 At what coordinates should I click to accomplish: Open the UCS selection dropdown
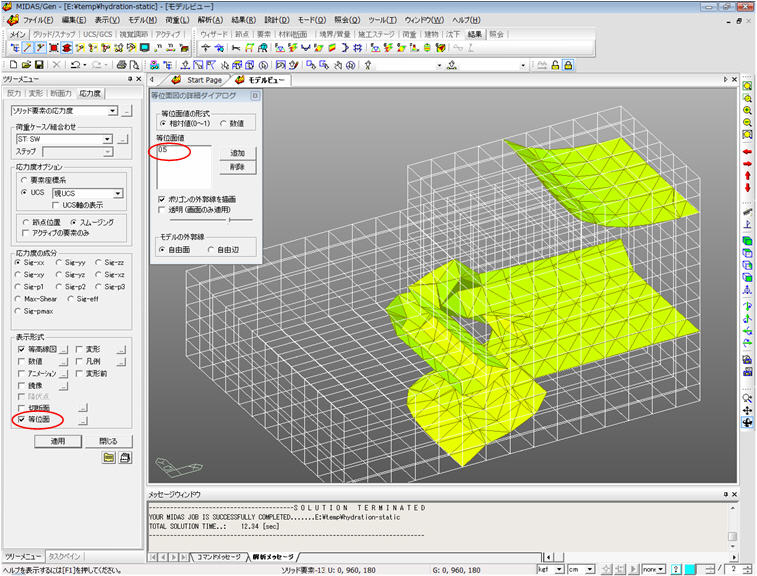pos(118,193)
